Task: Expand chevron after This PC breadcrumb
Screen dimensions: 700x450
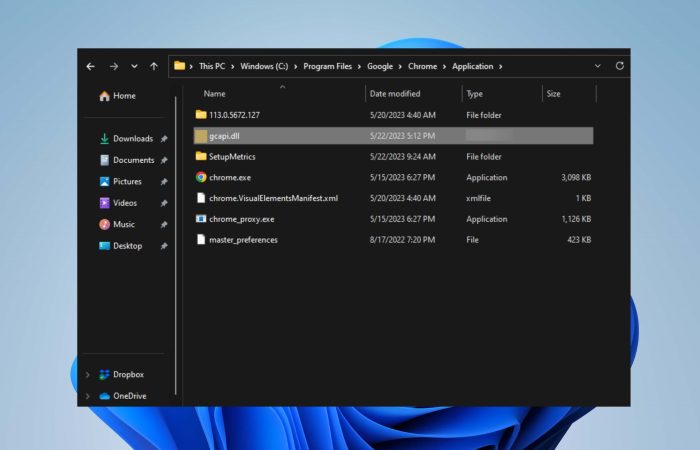Action: (233, 67)
